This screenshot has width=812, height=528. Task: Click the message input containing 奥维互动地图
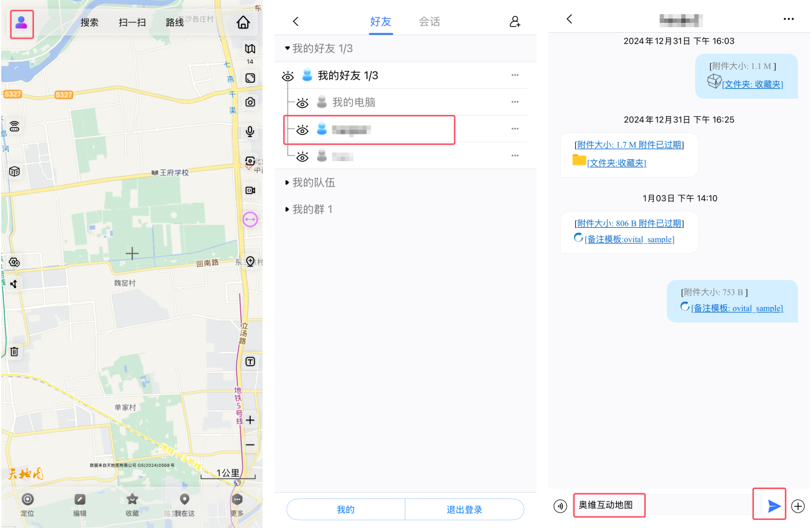tap(609, 505)
